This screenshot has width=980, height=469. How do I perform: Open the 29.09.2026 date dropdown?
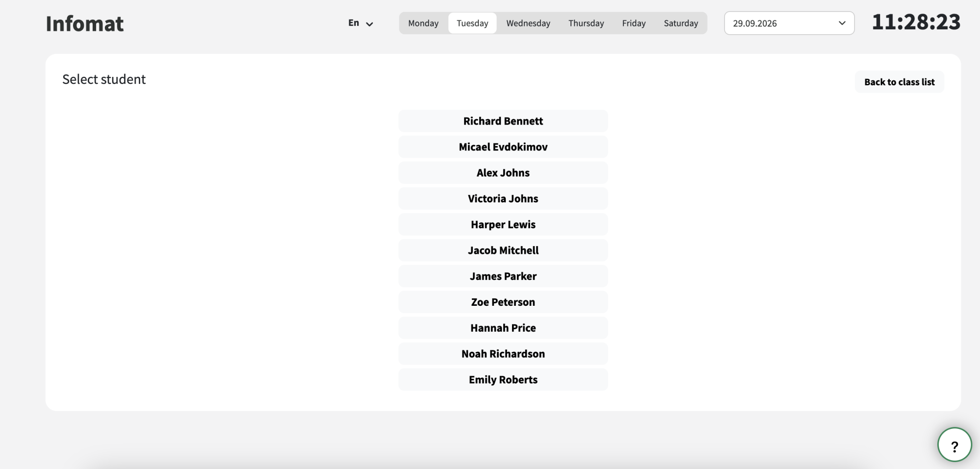pyautogui.click(x=789, y=23)
